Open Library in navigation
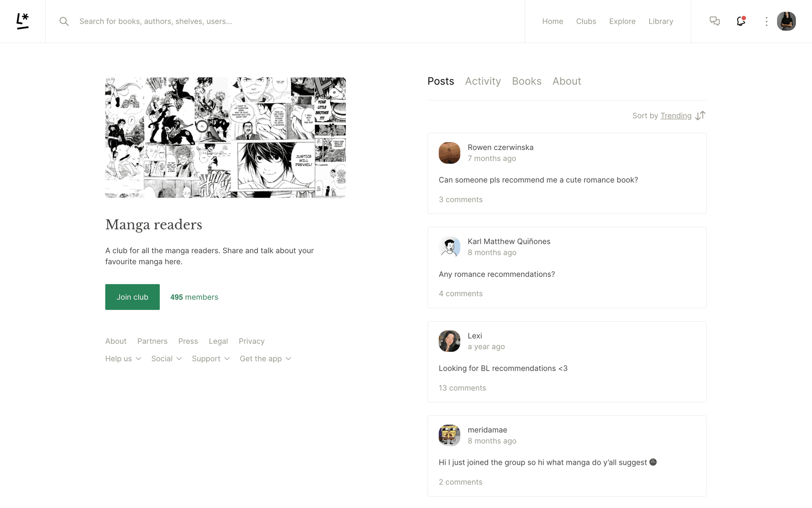This screenshot has height=508, width=812. point(661,21)
